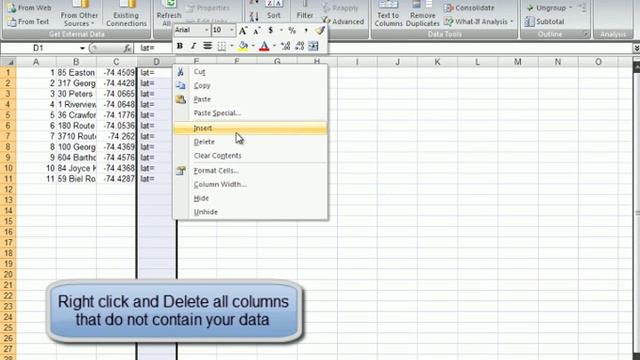The image size is (640, 360).
Task: Click the Advanced filter button
Action: coord(343,21)
